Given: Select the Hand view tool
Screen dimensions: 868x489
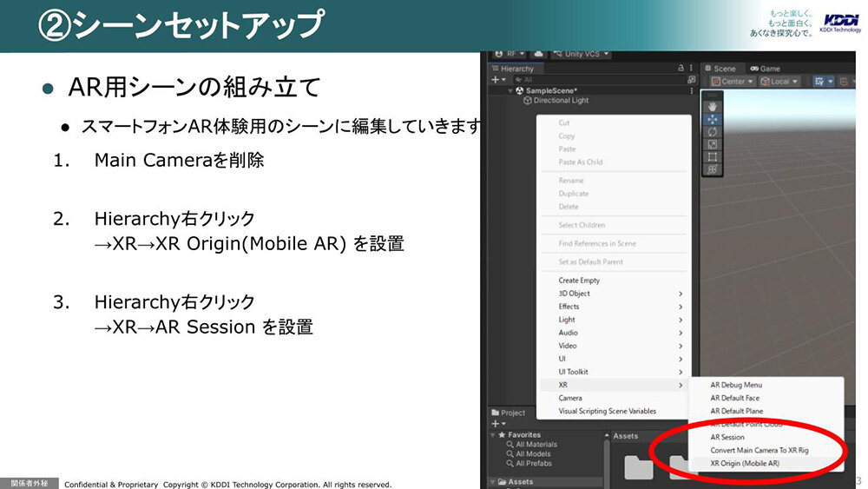Looking at the screenshot, I should tap(713, 104).
